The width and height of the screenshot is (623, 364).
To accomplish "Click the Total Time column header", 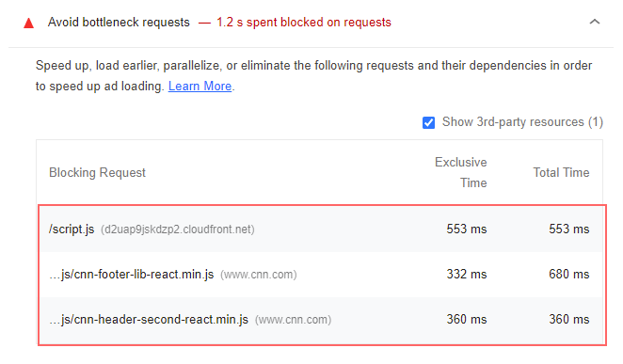I will [561, 173].
